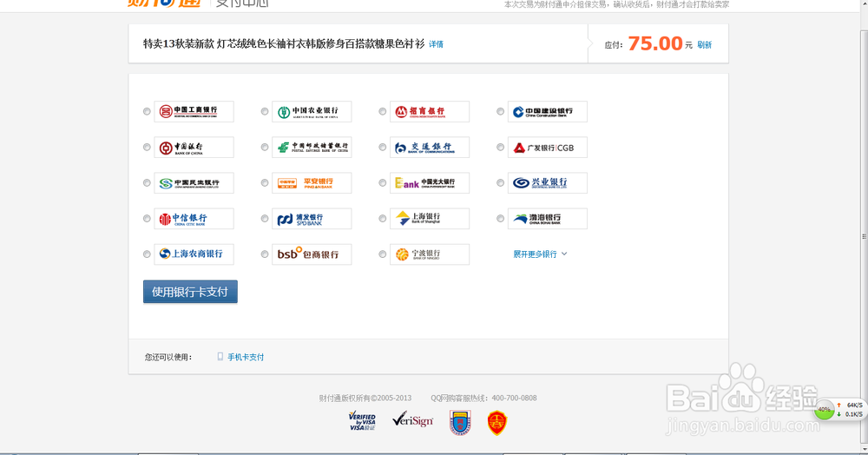This screenshot has width=868, height=455.
Task: Select the Postal Savings Bank radio button
Action: coord(265,148)
